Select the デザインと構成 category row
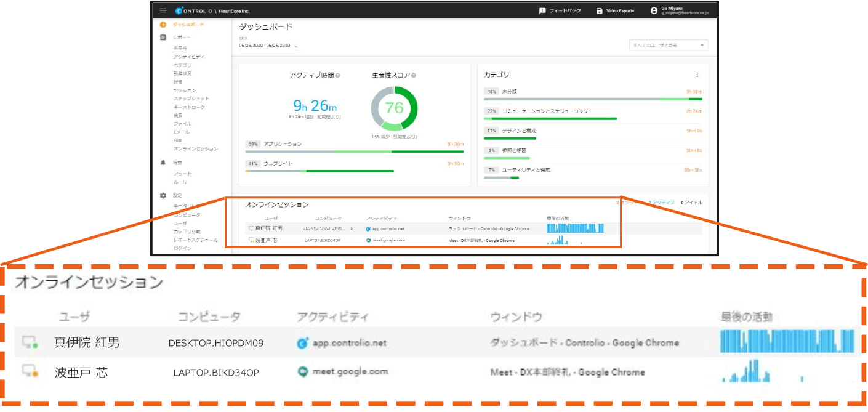 593,133
